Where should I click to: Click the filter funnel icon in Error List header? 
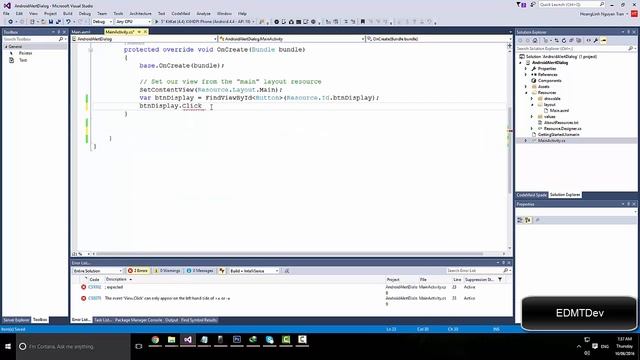pos(500,280)
